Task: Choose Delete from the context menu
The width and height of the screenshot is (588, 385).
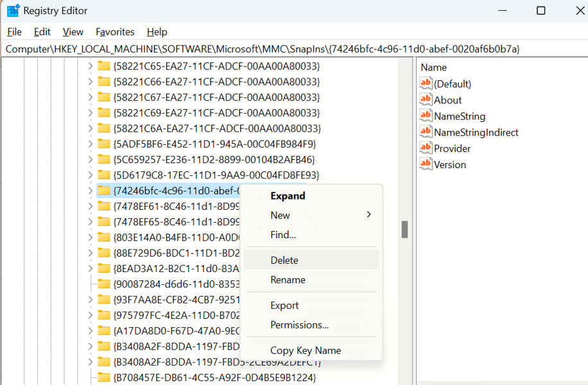Action: click(284, 260)
